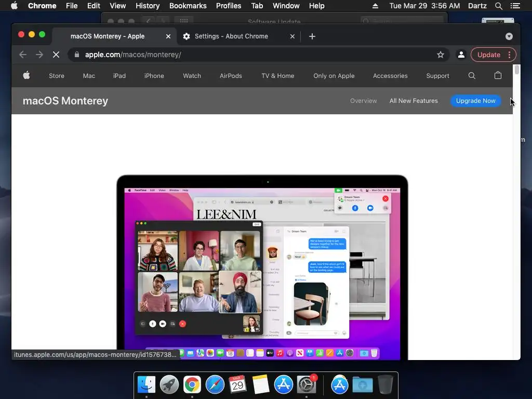Open the shopping bag icon

point(498,75)
